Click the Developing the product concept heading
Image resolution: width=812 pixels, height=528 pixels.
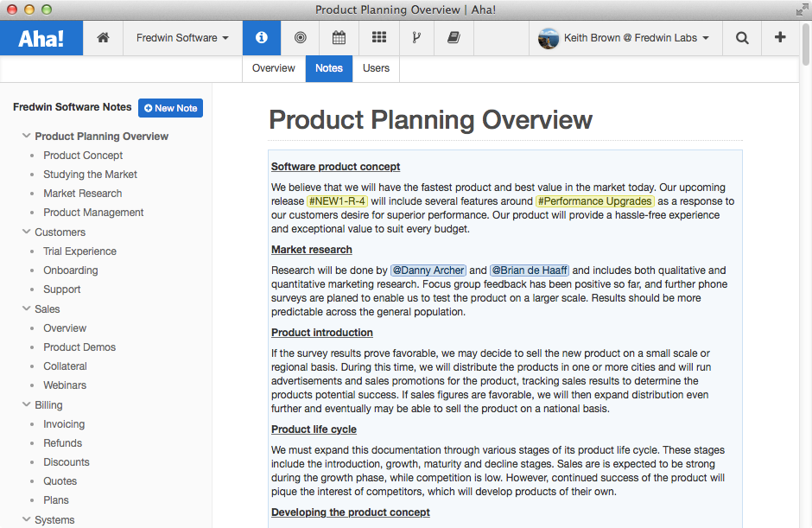pos(351,512)
